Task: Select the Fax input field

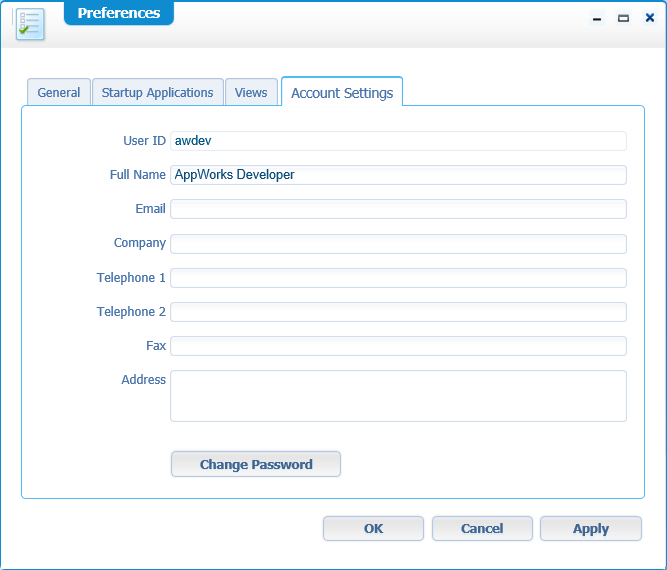Action: pyautogui.click(x=398, y=346)
